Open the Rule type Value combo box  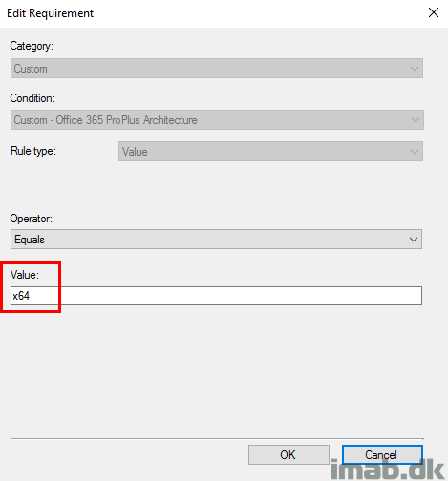pyautogui.click(x=270, y=152)
